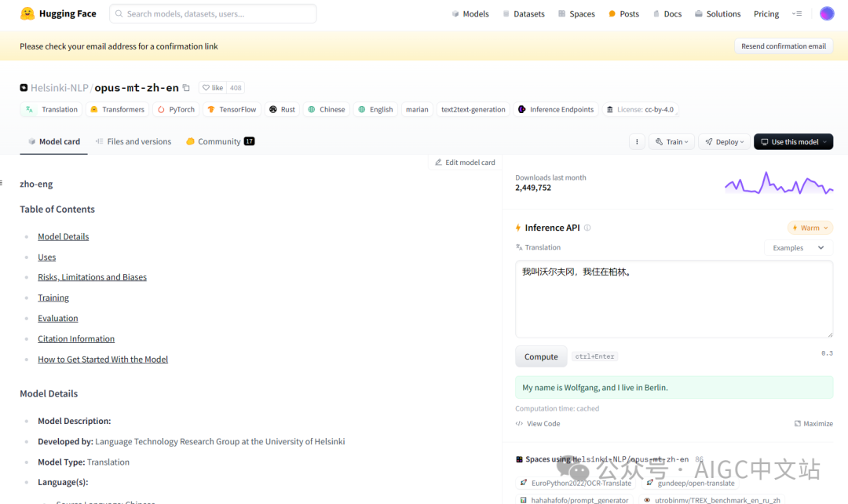Select the Translation task tag
The width and height of the screenshot is (848, 504).
click(51, 109)
